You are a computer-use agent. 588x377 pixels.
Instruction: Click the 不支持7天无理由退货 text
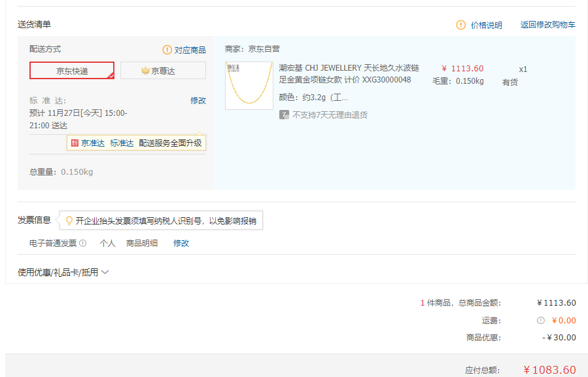330,115
